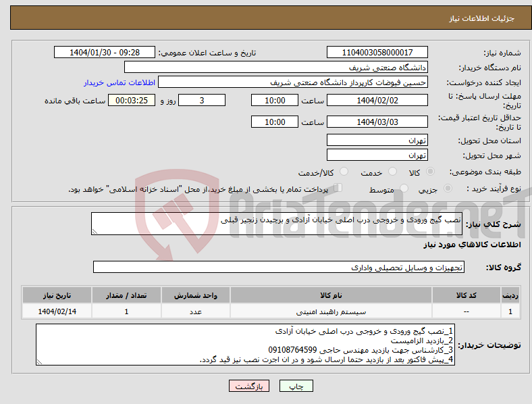Click the شماره نیاز field 1104003058000017
Screen dimensions: 532x404
[377, 52]
